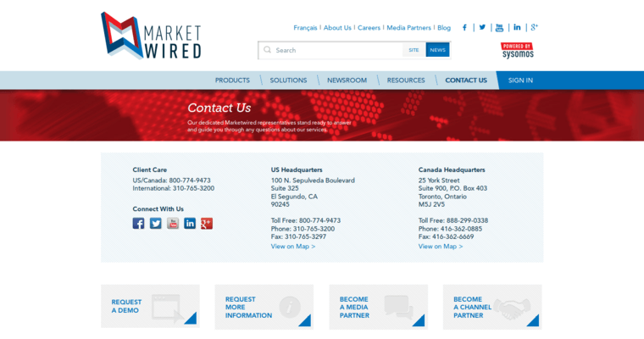Click the Fax: 310-765-3297 line
The image size is (644, 339).
pos(298,236)
